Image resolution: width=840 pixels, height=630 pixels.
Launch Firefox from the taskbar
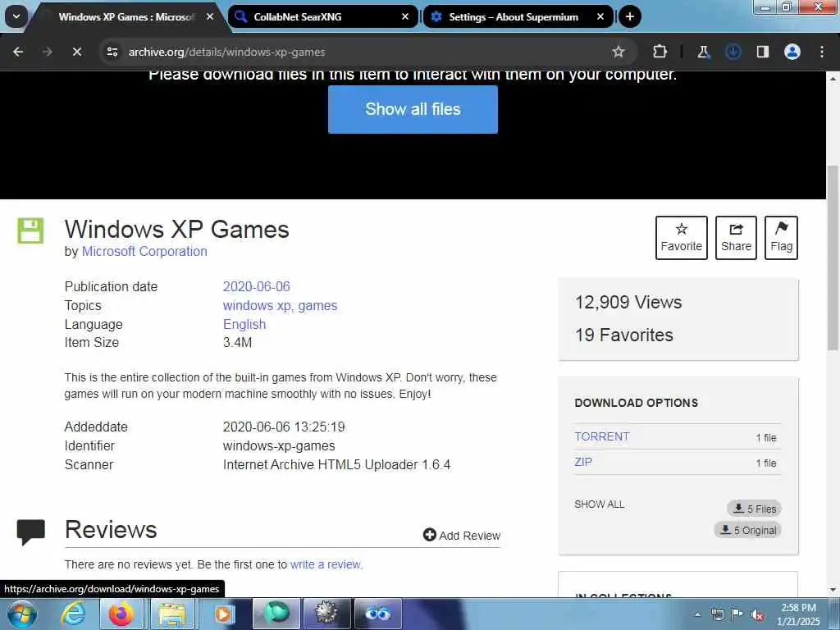click(x=121, y=614)
